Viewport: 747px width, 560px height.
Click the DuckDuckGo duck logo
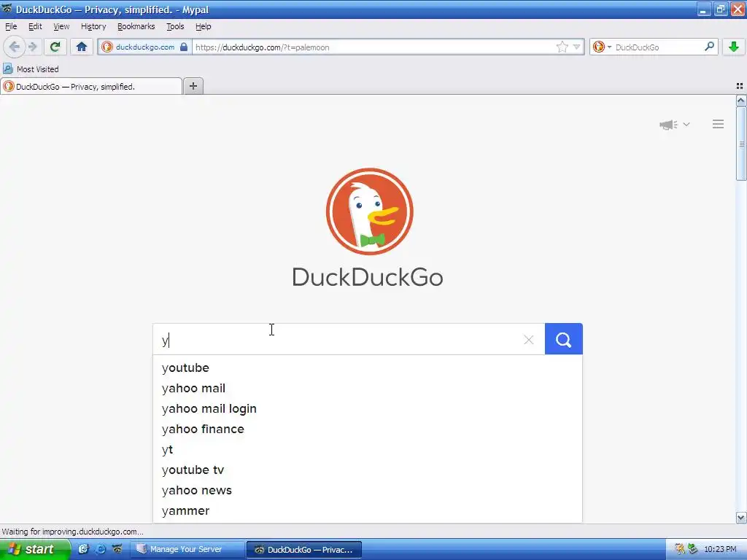click(370, 211)
